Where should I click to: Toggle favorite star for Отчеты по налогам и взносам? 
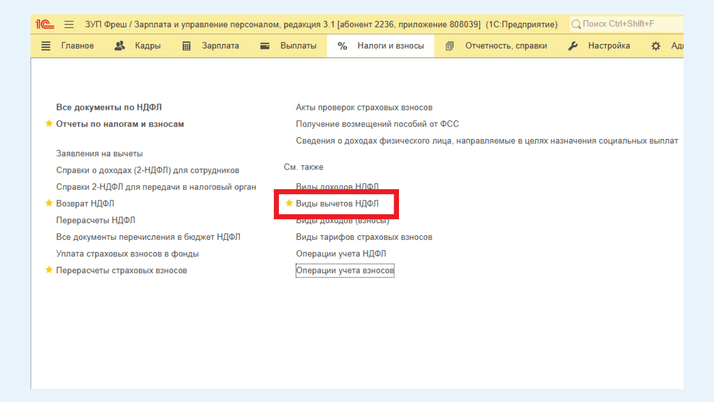click(49, 124)
